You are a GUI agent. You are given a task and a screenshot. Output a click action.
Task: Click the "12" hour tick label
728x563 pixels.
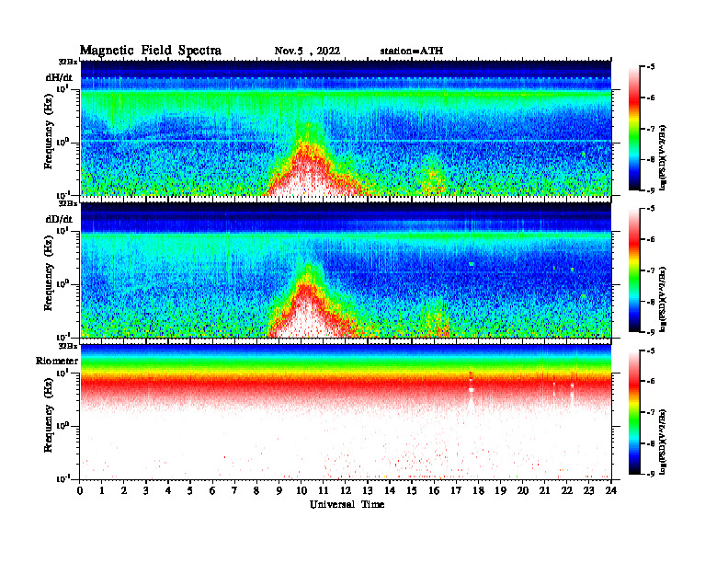pyautogui.click(x=346, y=490)
